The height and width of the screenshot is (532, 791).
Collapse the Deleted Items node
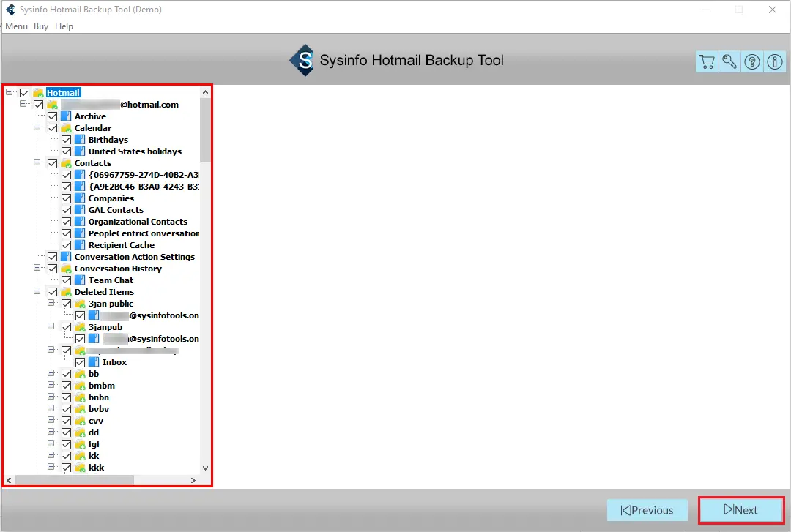37,291
